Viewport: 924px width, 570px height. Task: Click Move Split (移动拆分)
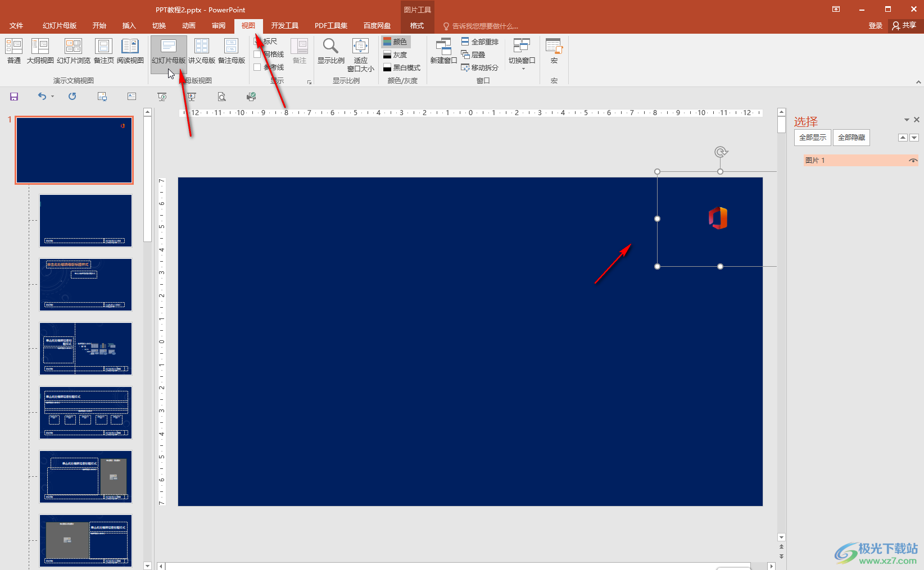pos(480,67)
